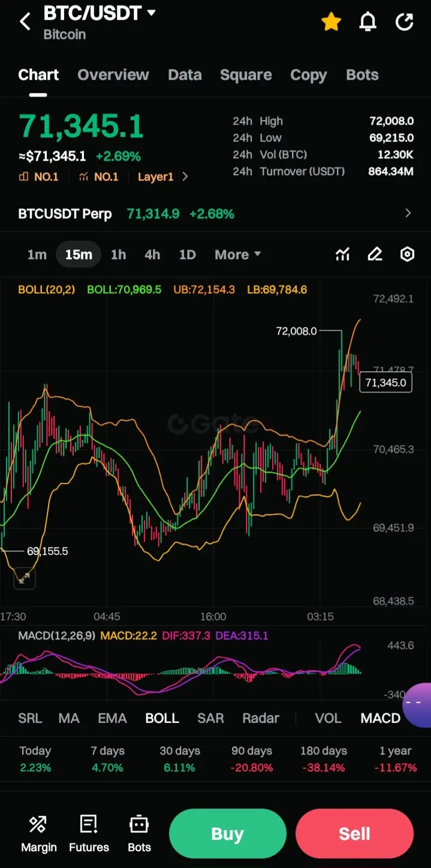
Task: Open the Data tab
Action: click(x=185, y=75)
